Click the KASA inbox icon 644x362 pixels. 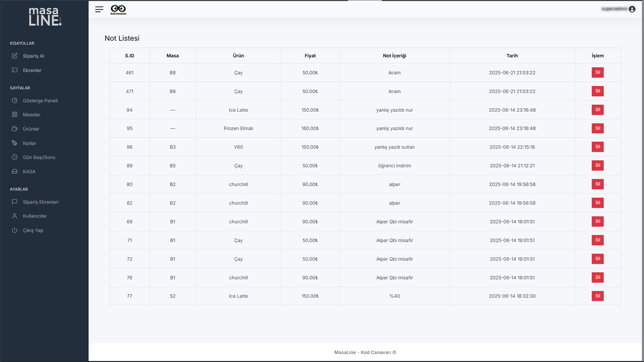coord(14,171)
